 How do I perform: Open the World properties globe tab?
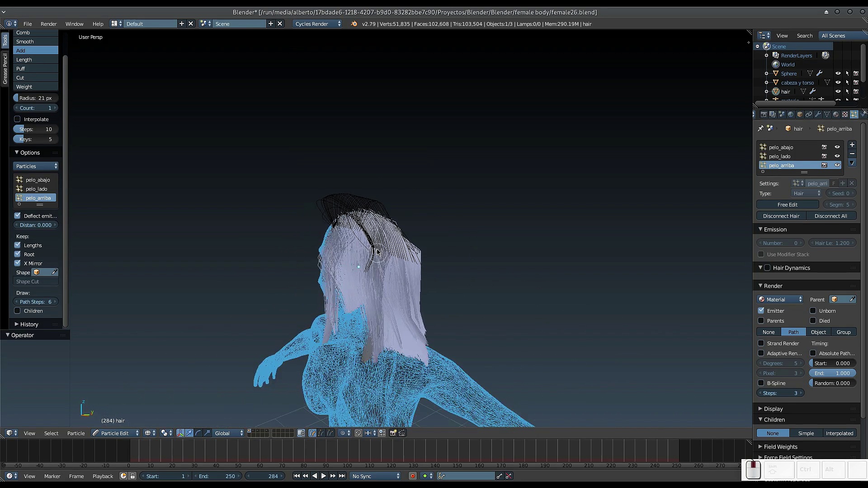791,114
